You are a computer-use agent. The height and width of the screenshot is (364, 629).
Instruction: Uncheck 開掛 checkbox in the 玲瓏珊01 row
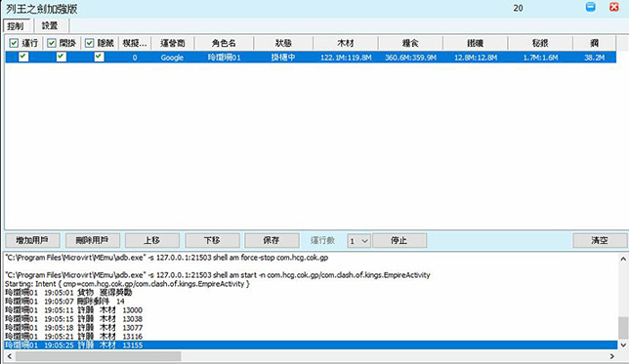(x=62, y=57)
